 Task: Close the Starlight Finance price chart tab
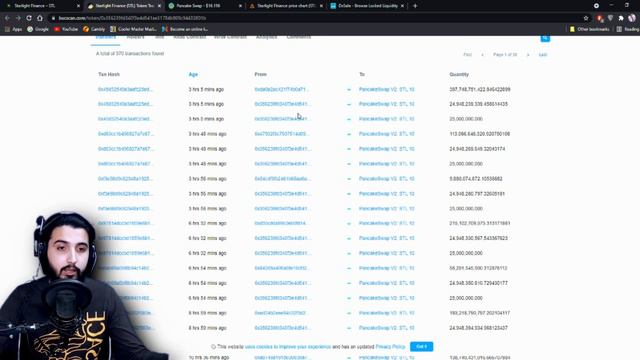pos(321,6)
